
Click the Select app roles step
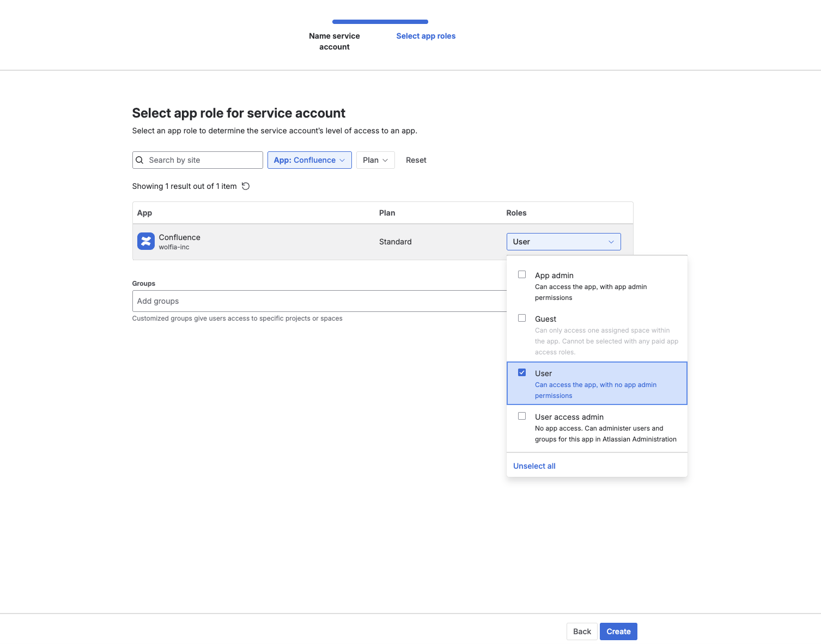(x=425, y=36)
